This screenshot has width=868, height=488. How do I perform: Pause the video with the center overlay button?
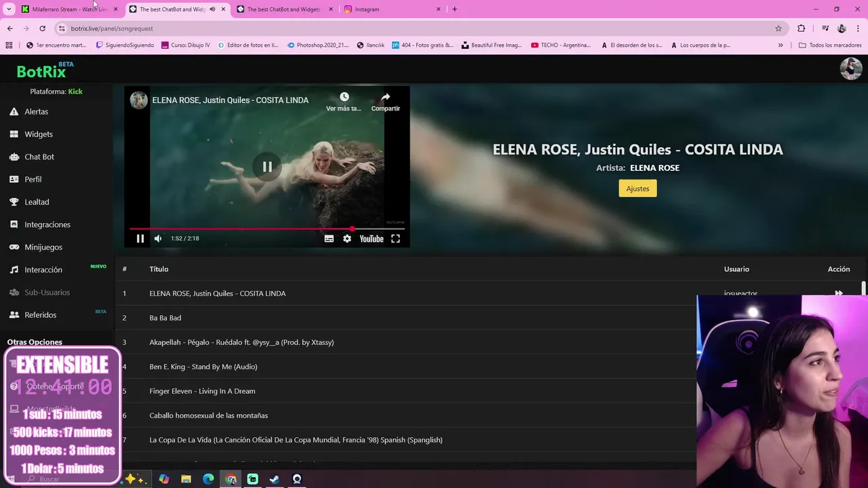click(x=267, y=167)
